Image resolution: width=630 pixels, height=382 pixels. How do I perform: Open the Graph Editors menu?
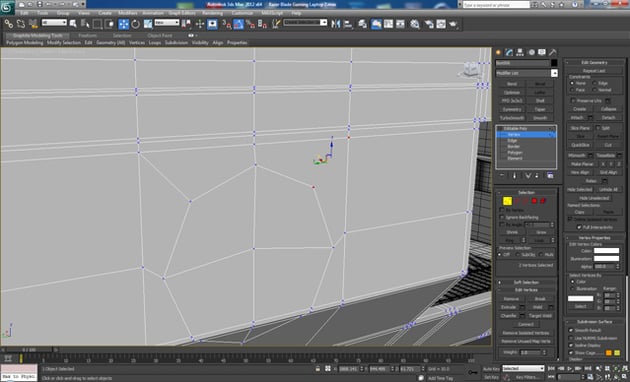point(182,13)
